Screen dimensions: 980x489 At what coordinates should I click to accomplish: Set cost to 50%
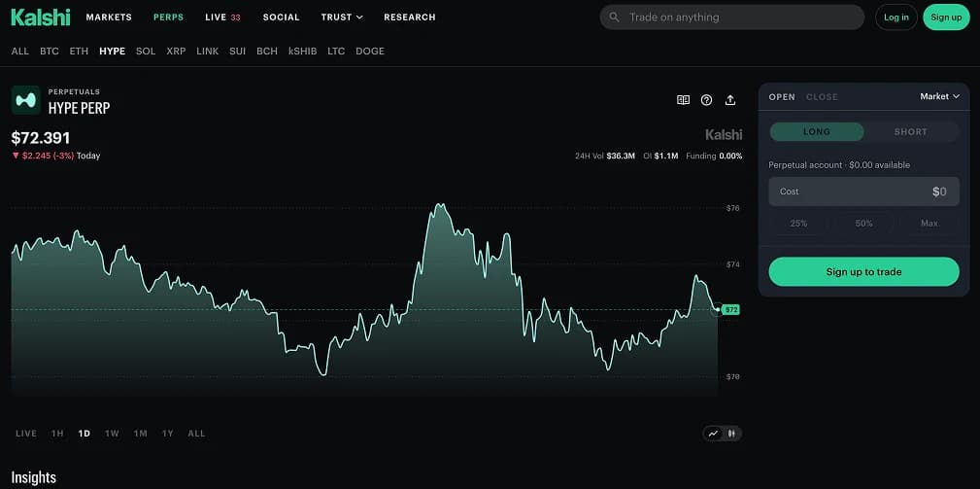pos(863,224)
